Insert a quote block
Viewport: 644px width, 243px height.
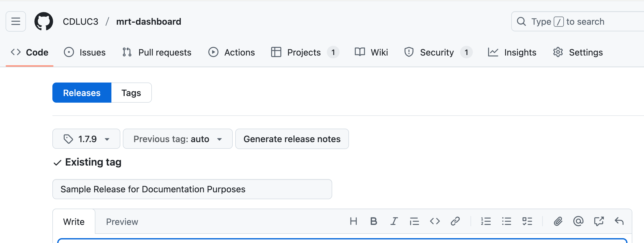(x=414, y=221)
